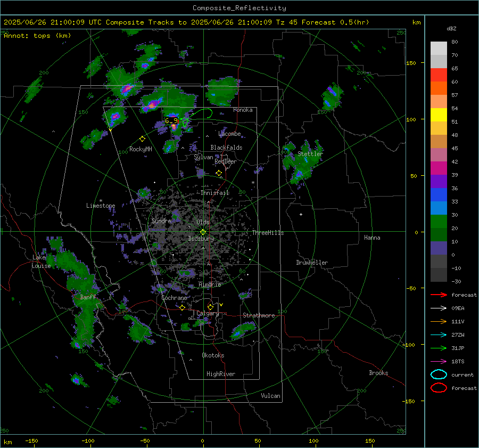Screen dimensions: 479x448
Task: Click the Drumheller town label
Action: point(312,263)
